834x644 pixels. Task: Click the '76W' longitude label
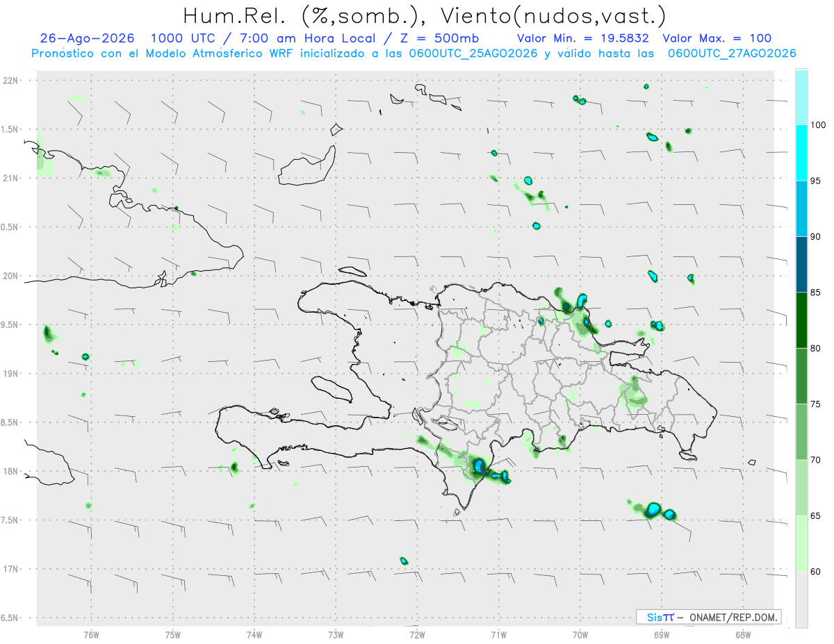(91, 634)
